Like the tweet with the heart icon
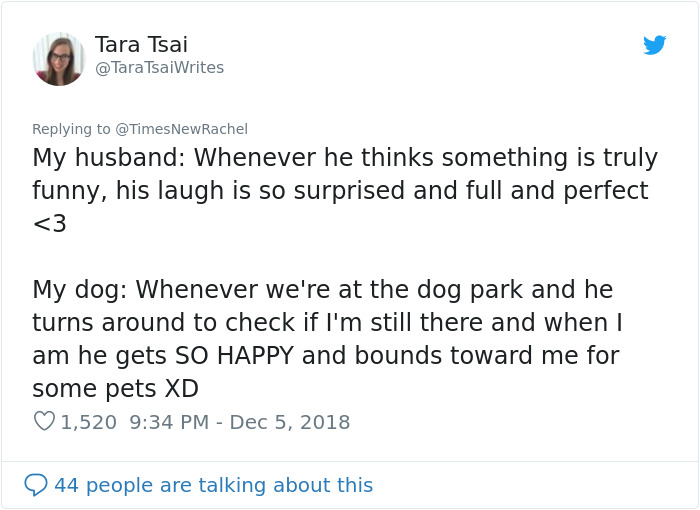The image size is (700, 510). (x=44, y=422)
